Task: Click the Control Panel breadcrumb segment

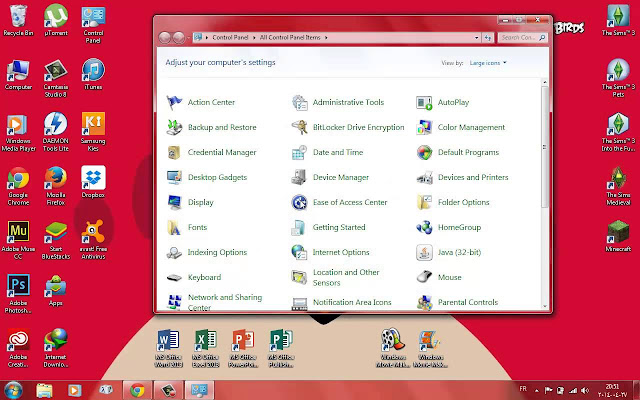Action: (x=230, y=38)
